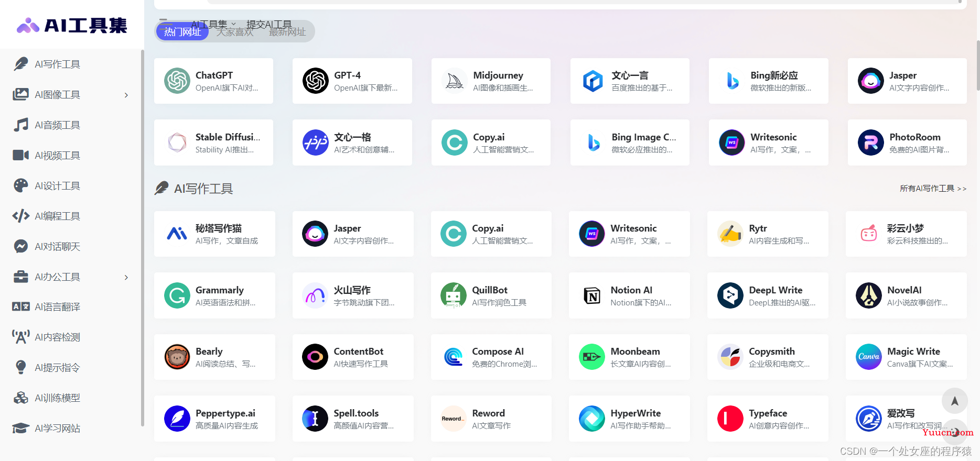980x461 pixels.
Task: Click the Stable Diffusion logo
Action: tap(177, 142)
